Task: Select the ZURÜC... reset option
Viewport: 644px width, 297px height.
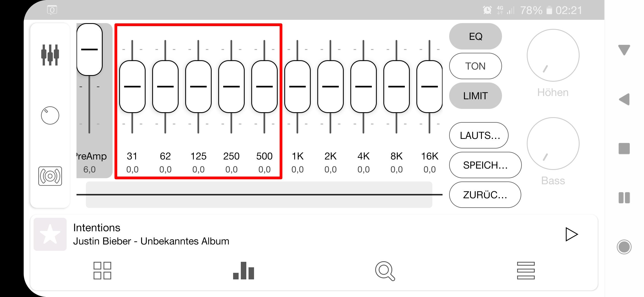Action: tap(485, 195)
